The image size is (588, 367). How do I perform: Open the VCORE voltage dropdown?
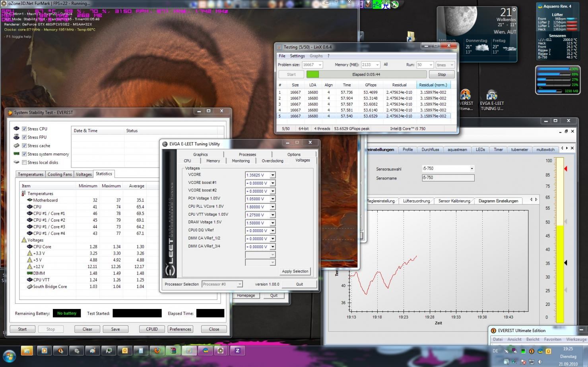tap(273, 175)
